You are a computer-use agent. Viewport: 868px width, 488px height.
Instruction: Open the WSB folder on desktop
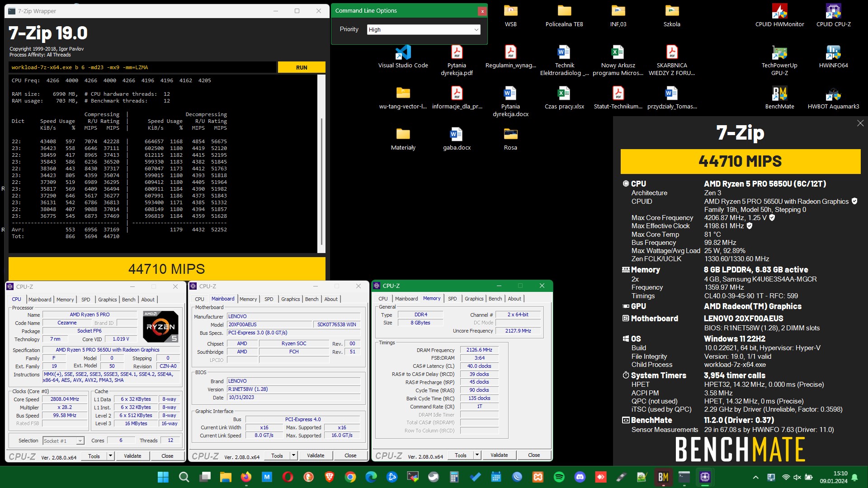point(510,15)
